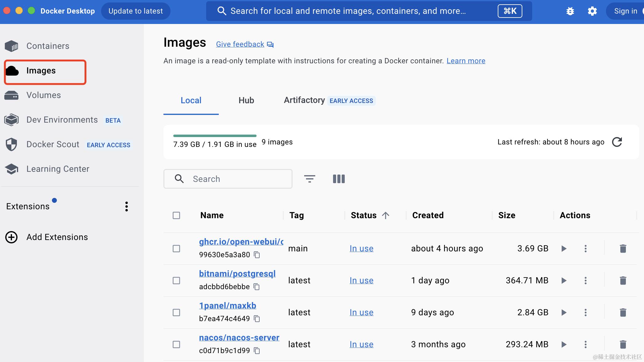Open more actions for 1panel/maxkb image

pyautogui.click(x=585, y=313)
